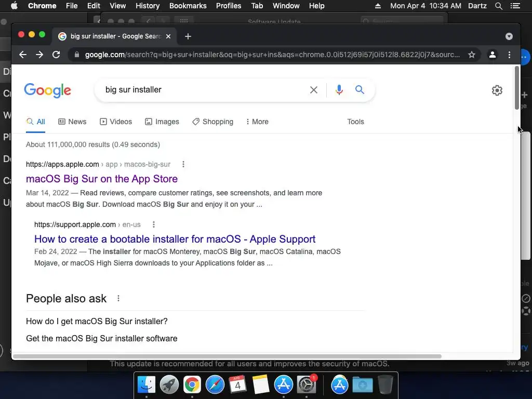The image size is (532, 399).
Task: Open Chrome's three-dot customize menu
Action: click(509, 55)
